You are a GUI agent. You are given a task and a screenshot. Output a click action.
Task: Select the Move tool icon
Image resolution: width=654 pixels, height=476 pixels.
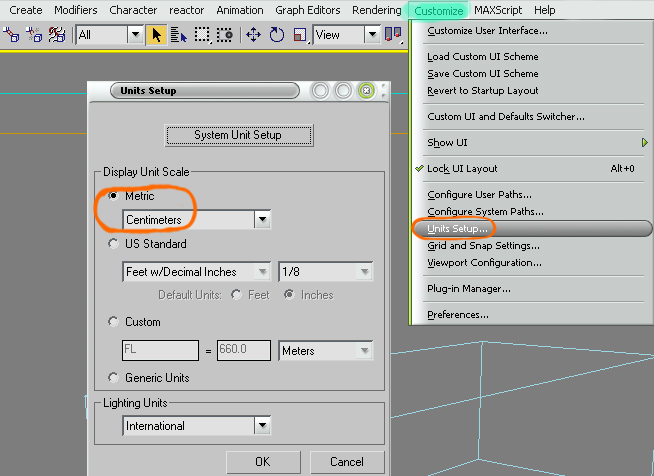click(x=253, y=35)
